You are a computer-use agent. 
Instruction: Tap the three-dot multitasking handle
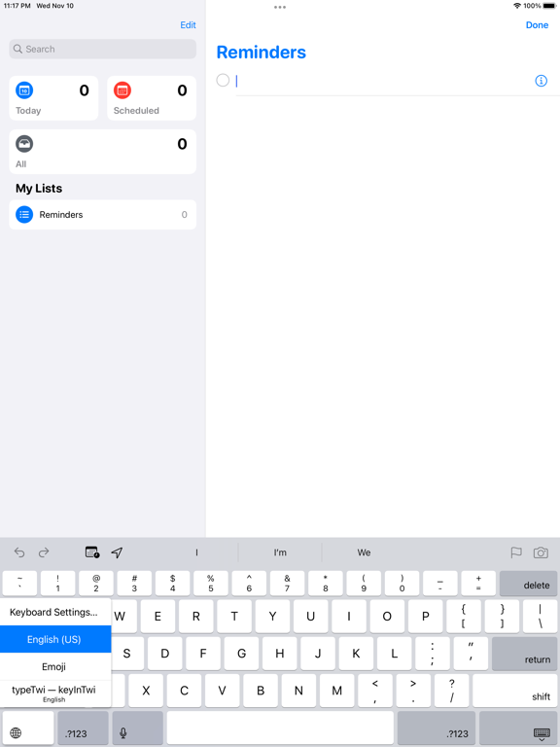click(x=280, y=7)
